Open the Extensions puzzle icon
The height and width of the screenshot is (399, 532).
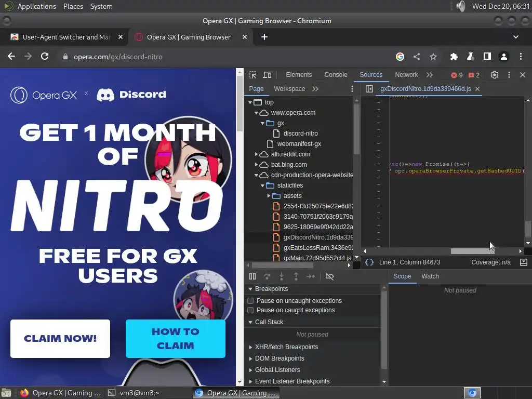tap(454, 57)
